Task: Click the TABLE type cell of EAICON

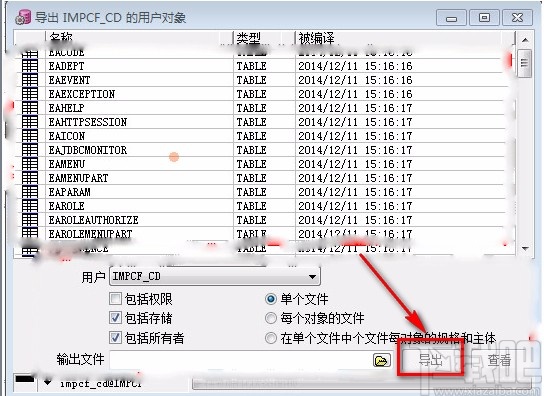Action: pyautogui.click(x=252, y=136)
